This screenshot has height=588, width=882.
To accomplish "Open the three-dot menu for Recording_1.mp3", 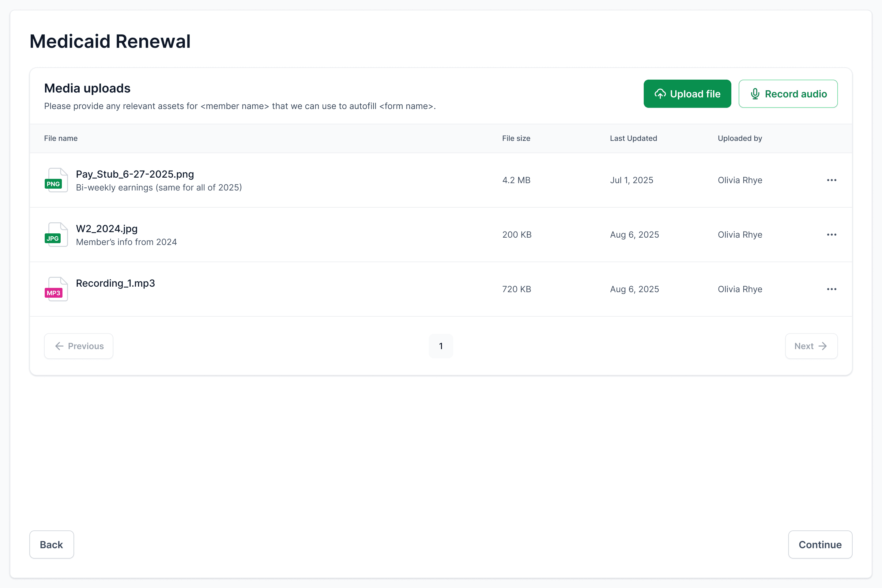I will tap(831, 289).
